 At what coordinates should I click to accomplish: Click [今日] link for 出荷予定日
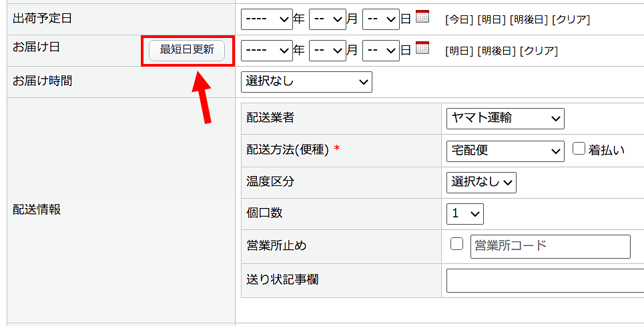click(x=459, y=20)
